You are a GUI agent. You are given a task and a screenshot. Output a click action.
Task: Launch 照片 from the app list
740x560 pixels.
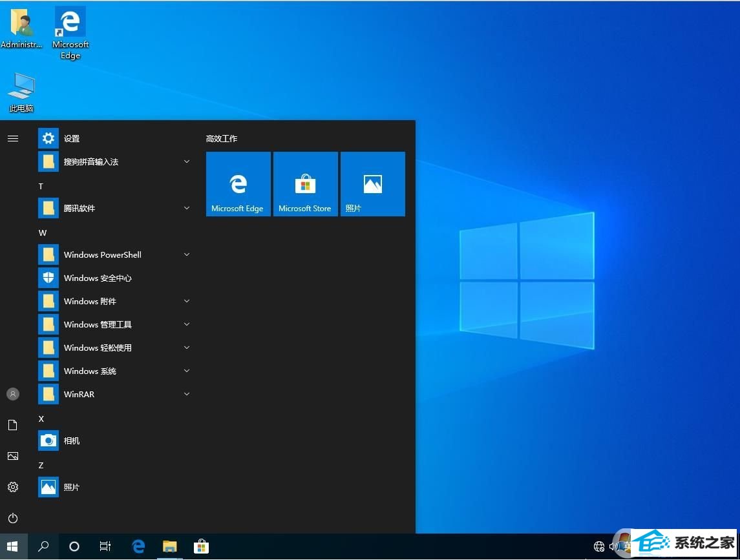[x=116, y=487]
